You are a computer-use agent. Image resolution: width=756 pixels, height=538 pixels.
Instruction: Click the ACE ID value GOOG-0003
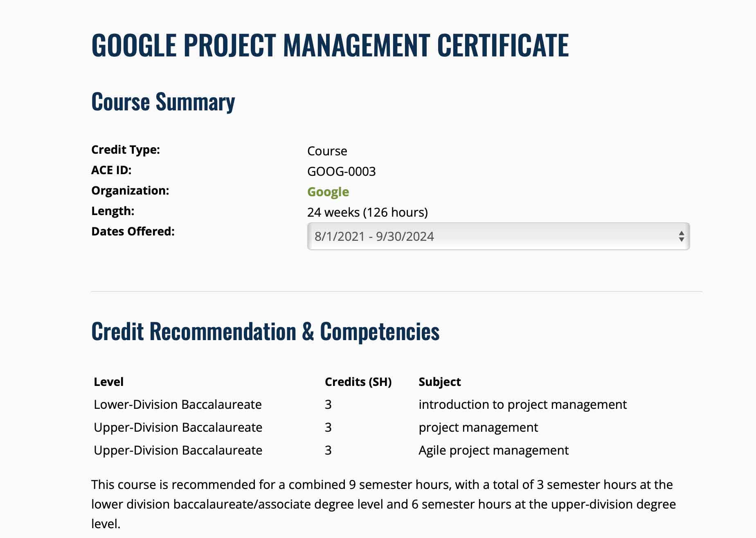[x=341, y=171]
